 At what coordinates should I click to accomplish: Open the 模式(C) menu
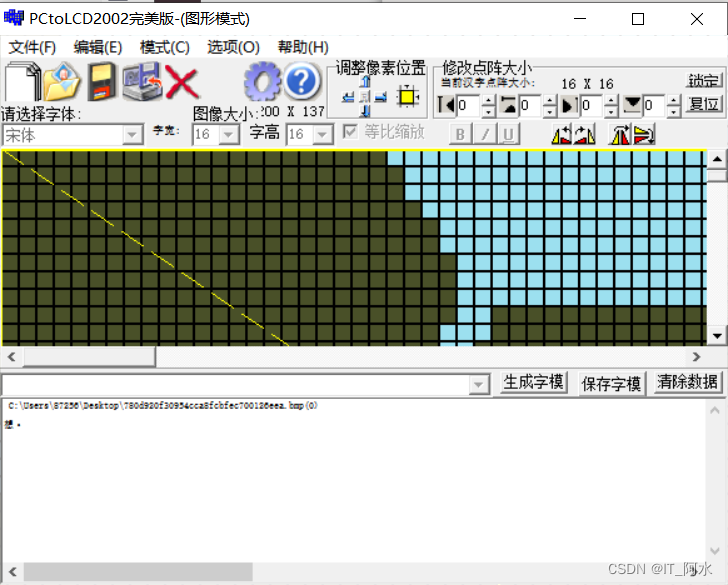(x=165, y=47)
